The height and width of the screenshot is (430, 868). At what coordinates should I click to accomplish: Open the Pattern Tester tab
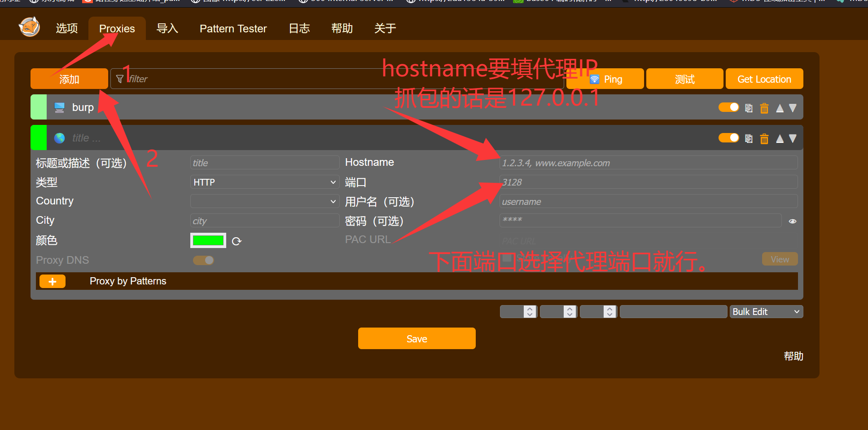[x=233, y=28]
